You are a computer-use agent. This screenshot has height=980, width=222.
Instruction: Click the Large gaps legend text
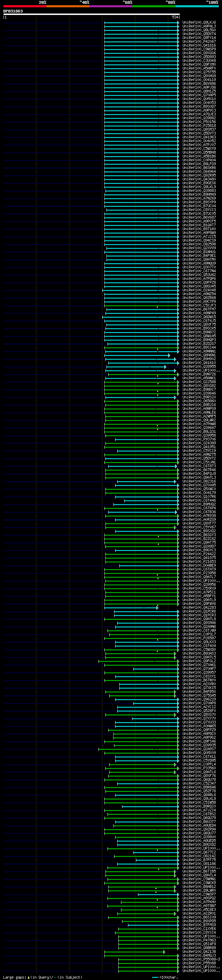[43, 977]
